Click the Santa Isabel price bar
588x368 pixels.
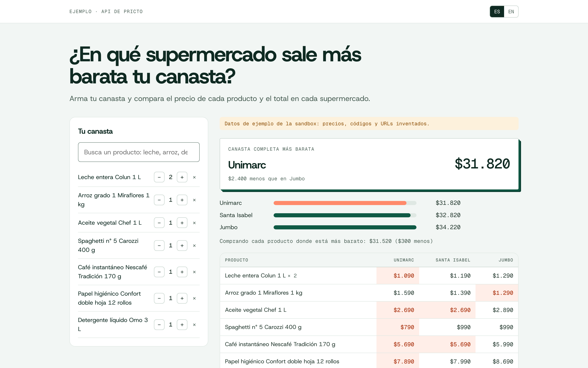345,215
